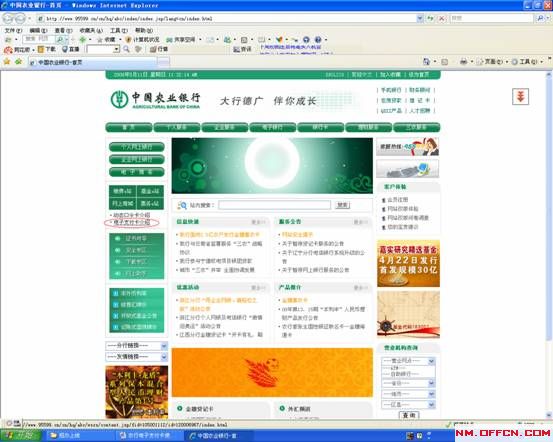Switch to 中国农业银行 taskbar window button
Screen dimensions: 553x442
pyautogui.click(x=219, y=436)
